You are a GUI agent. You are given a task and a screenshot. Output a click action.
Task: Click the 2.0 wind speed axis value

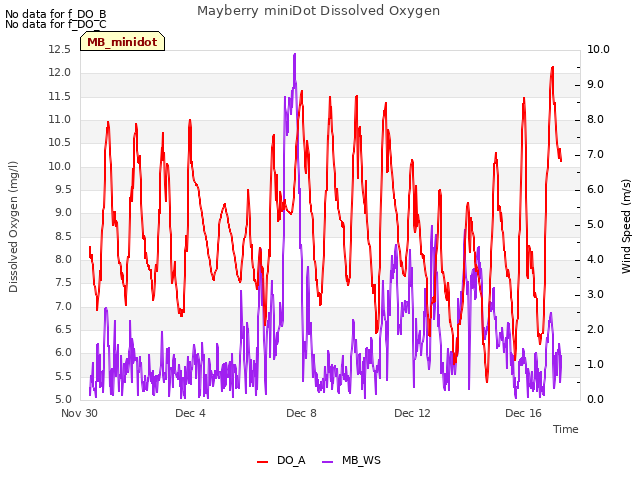click(x=596, y=330)
